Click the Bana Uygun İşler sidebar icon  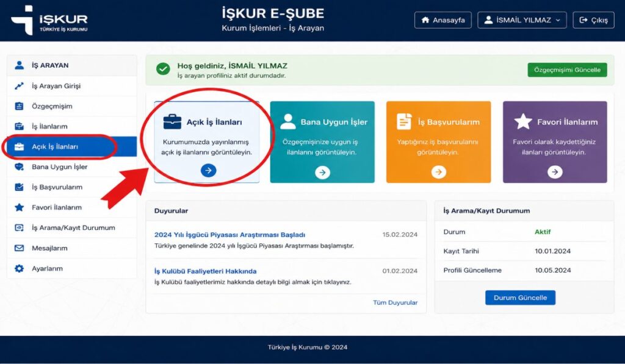coord(19,167)
